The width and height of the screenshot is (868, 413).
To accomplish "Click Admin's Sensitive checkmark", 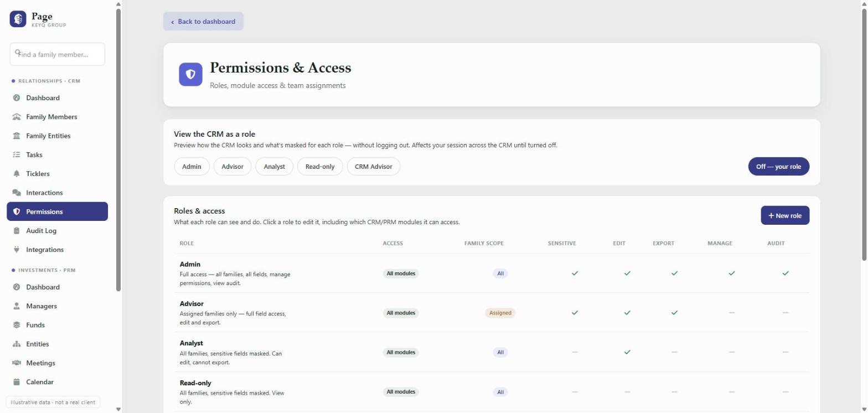I will click(x=575, y=273).
